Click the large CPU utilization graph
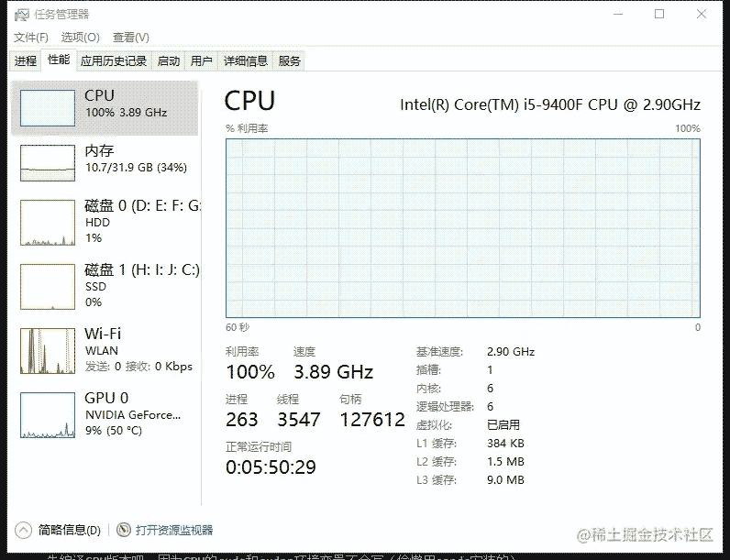This screenshot has height=560, width=730. 463,228
